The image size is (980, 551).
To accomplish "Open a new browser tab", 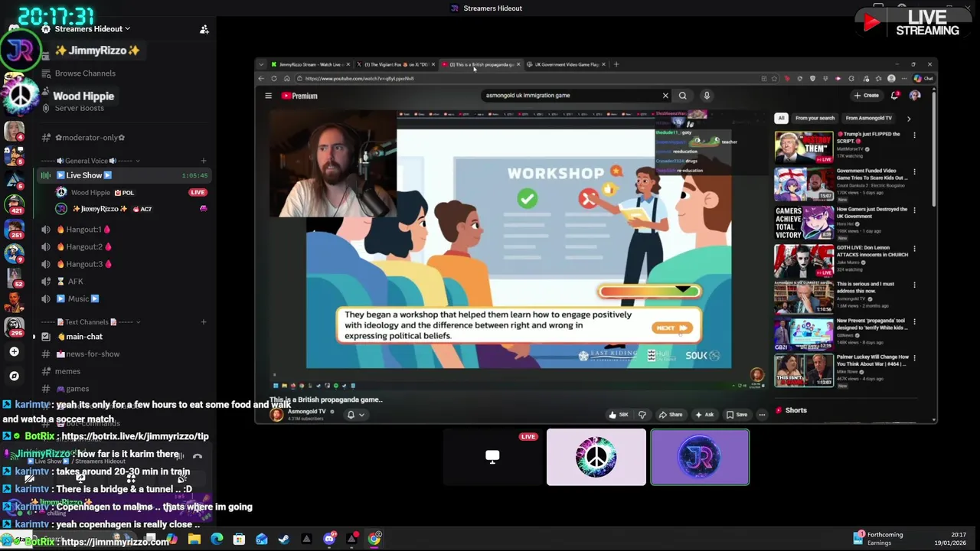I will [x=616, y=64].
